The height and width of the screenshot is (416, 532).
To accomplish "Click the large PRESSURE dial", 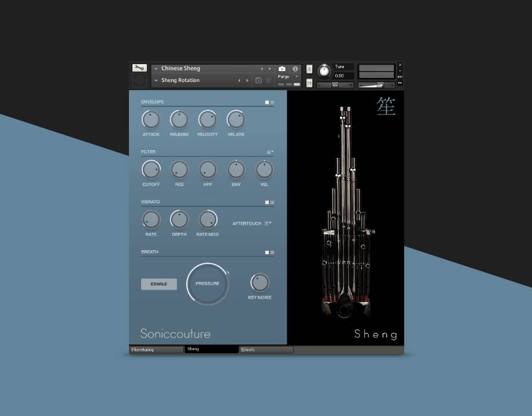I will pyautogui.click(x=208, y=284).
